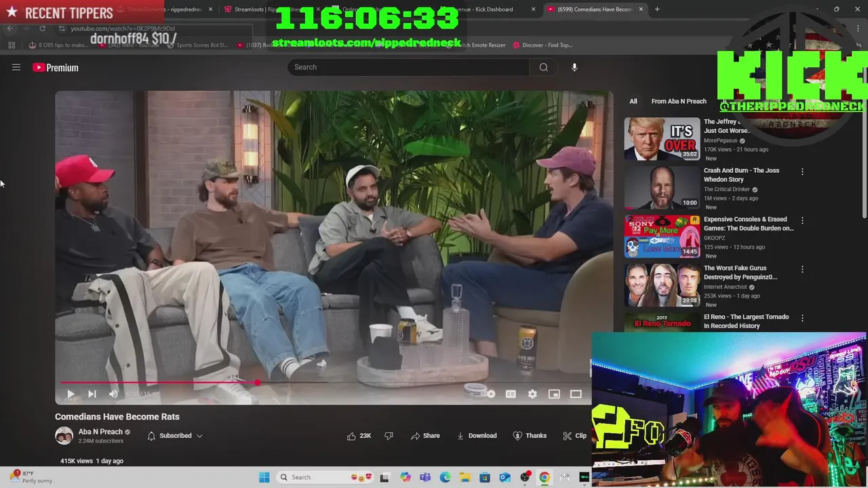Open the Subscribed notification dropdown
The image size is (868, 488).
tap(175, 436)
